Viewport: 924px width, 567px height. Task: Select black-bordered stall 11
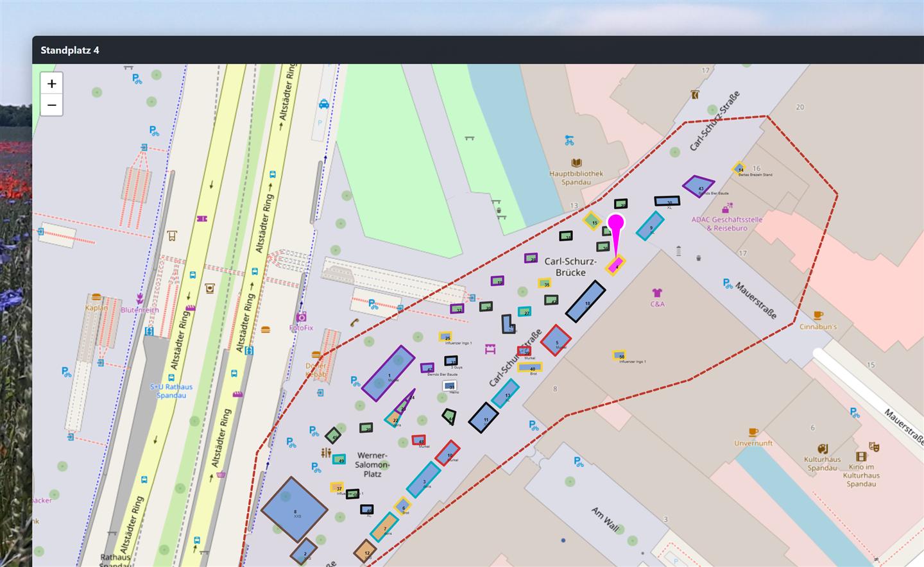[x=484, y=418]
